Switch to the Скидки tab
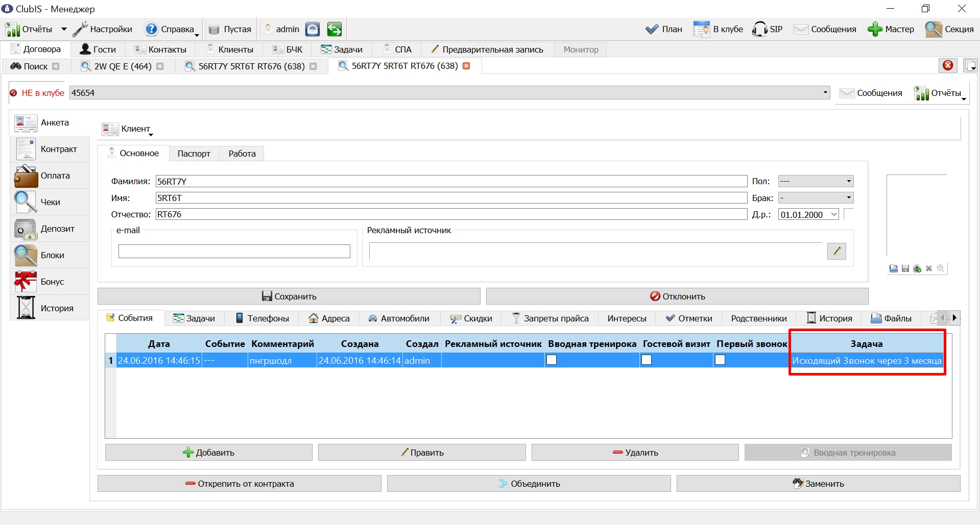This screenshot has height=525, width=980. [471, 318]
